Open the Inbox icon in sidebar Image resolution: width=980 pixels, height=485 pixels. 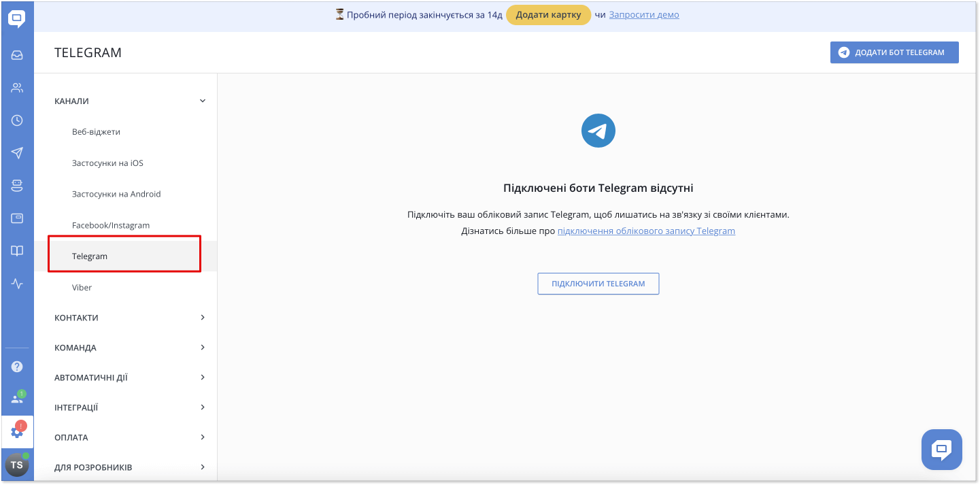coord(17,55)
